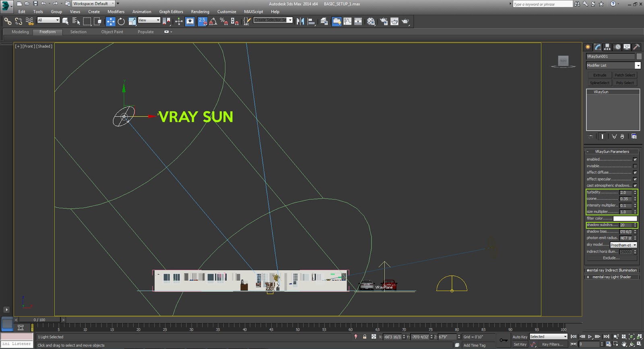Toggle the Set Key mode
The image size is (644, 349).
coord(520,344)
